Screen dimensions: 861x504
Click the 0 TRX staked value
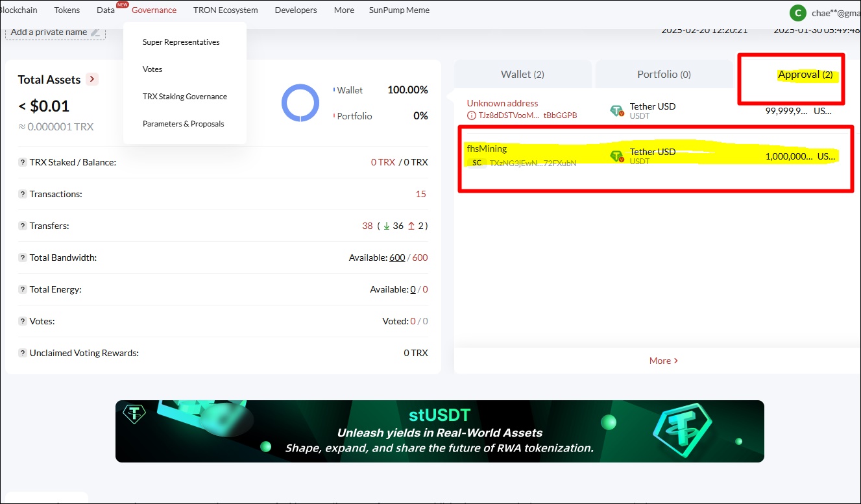[x=383, y=162]
